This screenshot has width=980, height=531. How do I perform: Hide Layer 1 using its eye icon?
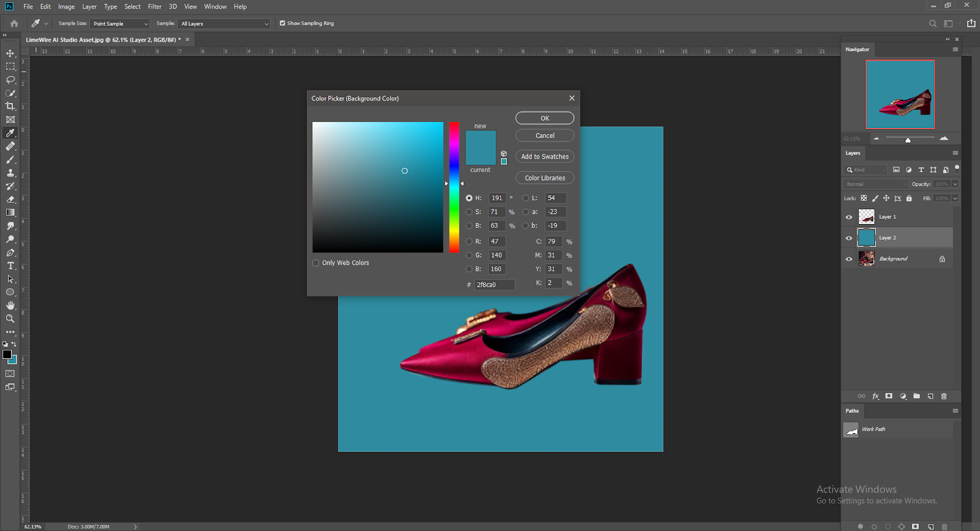[849, 217]
